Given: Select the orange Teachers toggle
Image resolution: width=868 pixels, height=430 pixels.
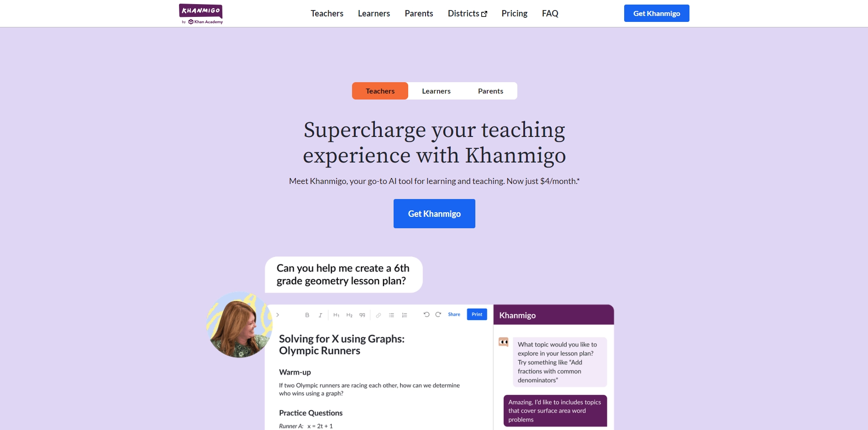Looking at the screenshot, I should [380, 91].
